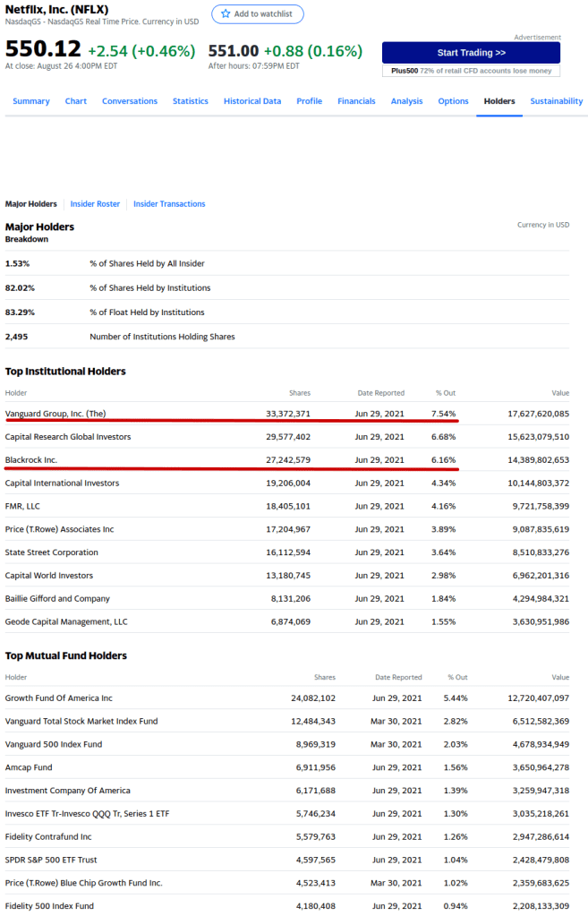Click the Blackrock Inc. holder name
The width and height of the screenshot is (588, 916).
[x=31, y=460]
